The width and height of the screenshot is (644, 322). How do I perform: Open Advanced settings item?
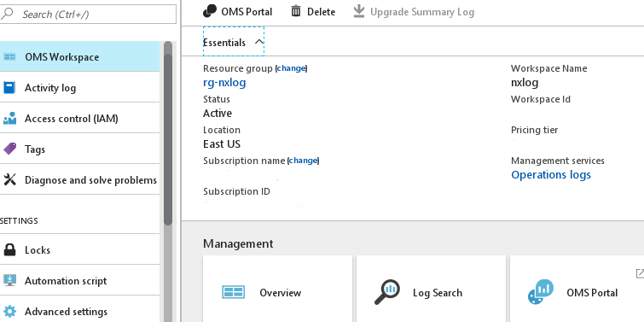pos(79,311)
